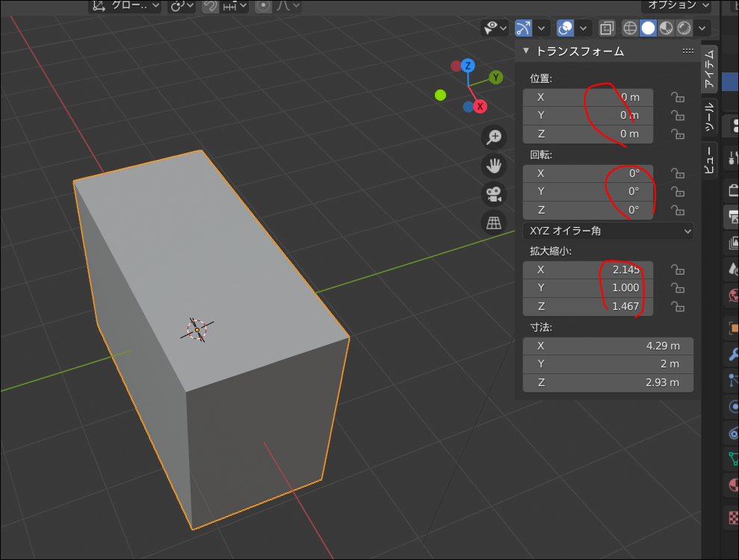The width and height of the screenshot is (739, 560).
Task: Click the viewport zoom magnifier icon
Action: coord(494,137)
